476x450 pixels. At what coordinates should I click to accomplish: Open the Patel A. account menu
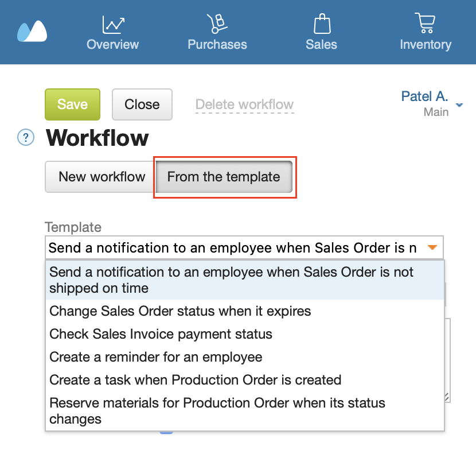point(424,96)
